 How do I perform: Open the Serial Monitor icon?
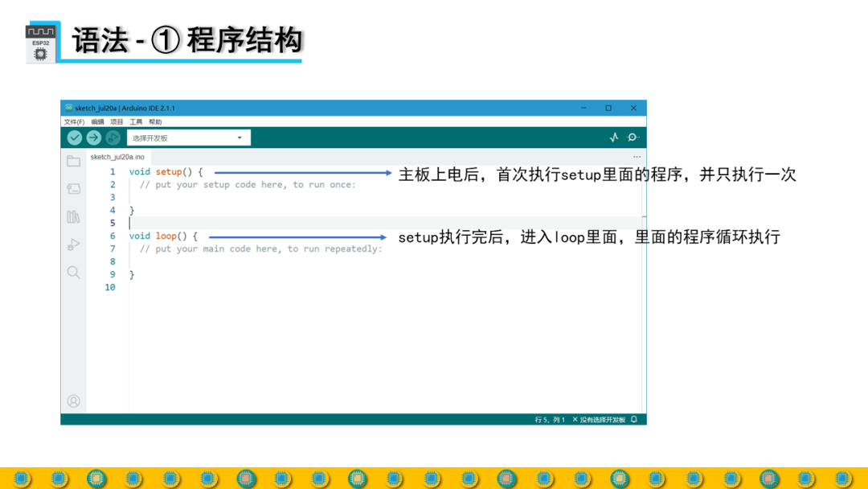pyautogui.click(x=633, y=138)
